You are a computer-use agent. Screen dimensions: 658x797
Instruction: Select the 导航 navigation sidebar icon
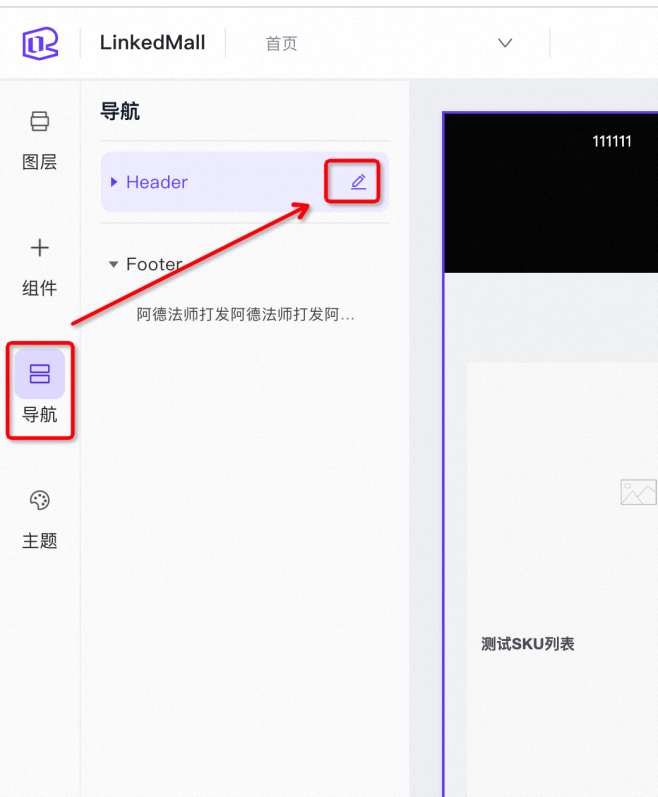coord(40,374)
